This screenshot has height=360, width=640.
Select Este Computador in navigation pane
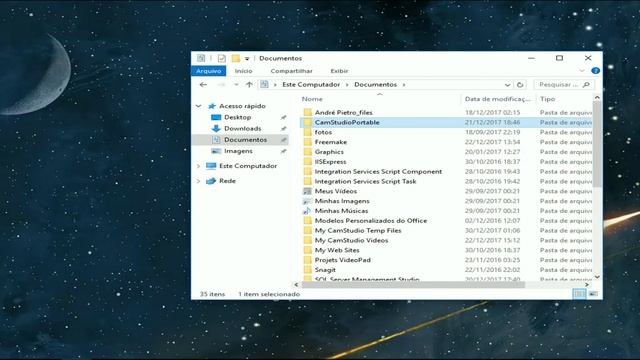click(248, 166)
